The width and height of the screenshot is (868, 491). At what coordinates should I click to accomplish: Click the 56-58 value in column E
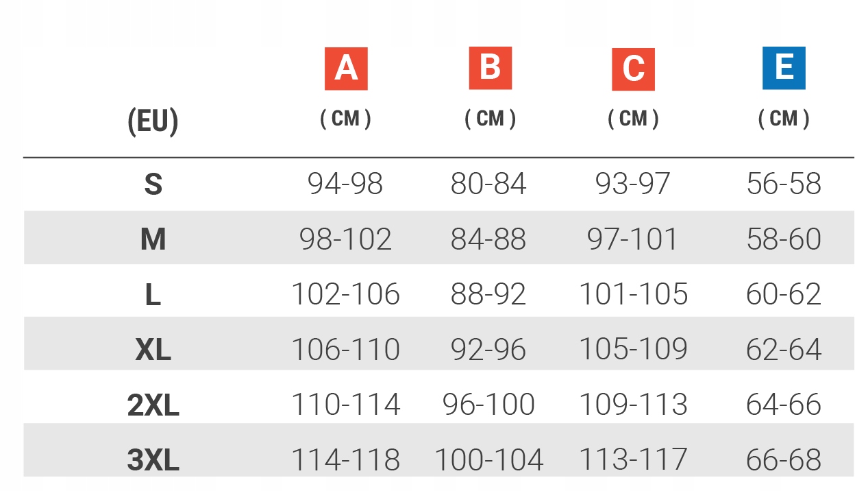coord(784,184)
